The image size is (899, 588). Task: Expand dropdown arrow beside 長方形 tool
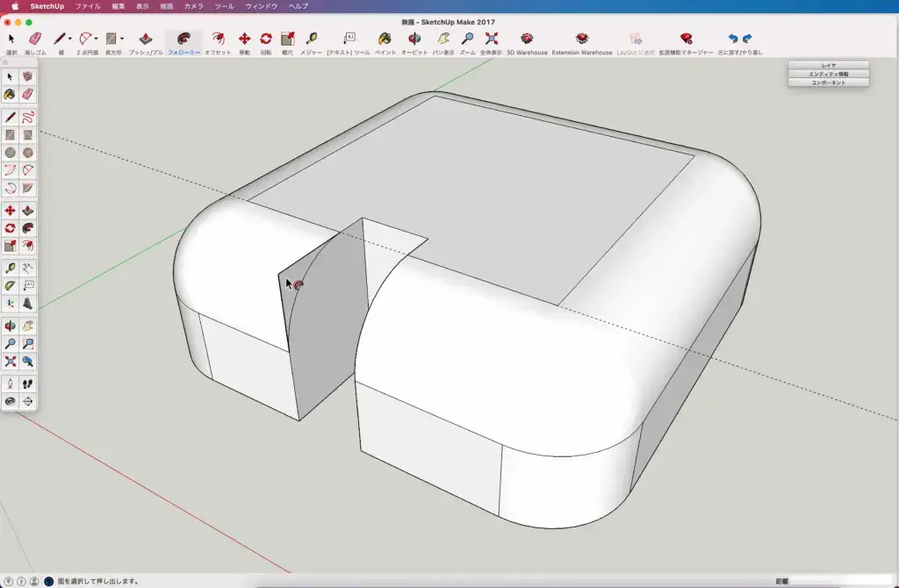pos(122,39)
